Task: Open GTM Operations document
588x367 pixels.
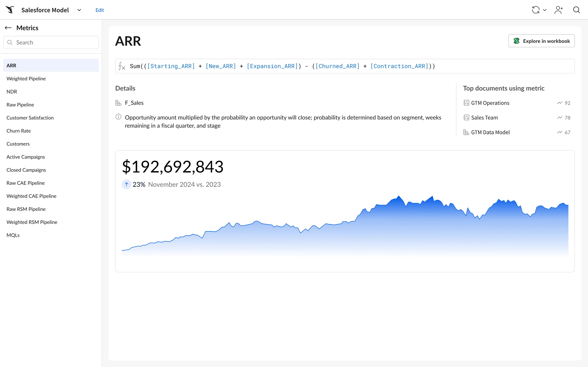Action: [490, 103]
